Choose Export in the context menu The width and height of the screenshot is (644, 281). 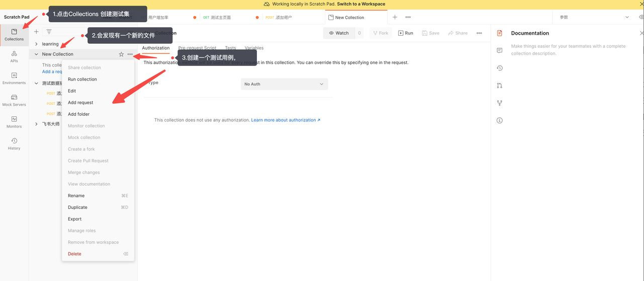[98, 219]
